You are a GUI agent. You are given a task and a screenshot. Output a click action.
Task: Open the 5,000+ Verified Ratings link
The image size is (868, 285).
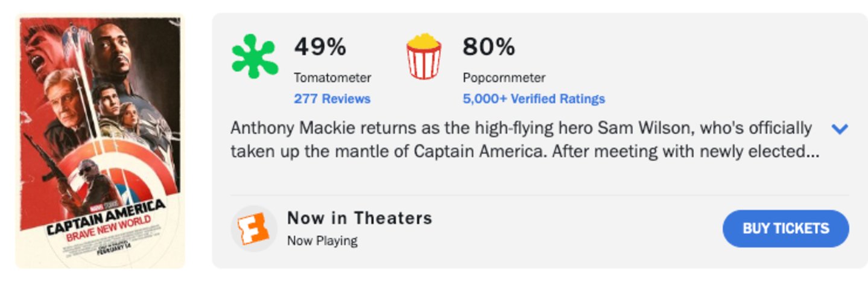coord(533,98)
